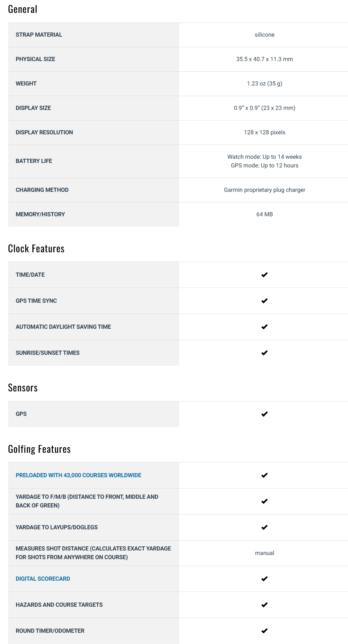
Task: Click the Sensors section heading
Action: tap(22, 388)
